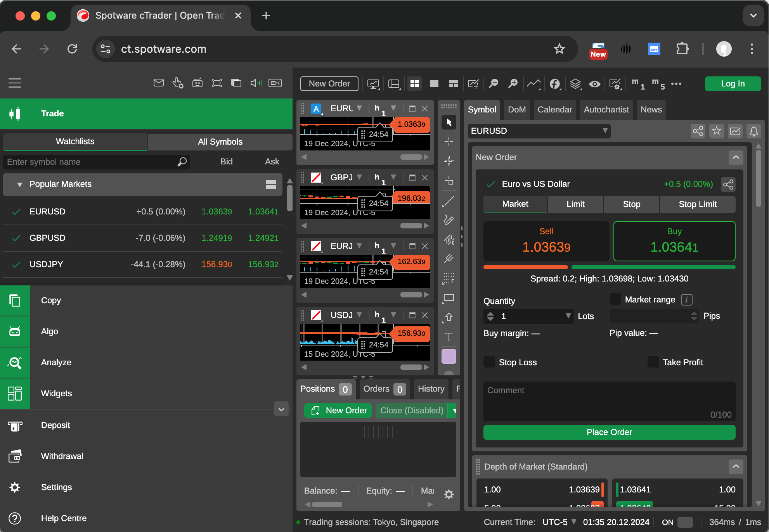This screenshot has height=532, width=769.
Task: Select the rectangle shape tool
Action: coord(449,298)
